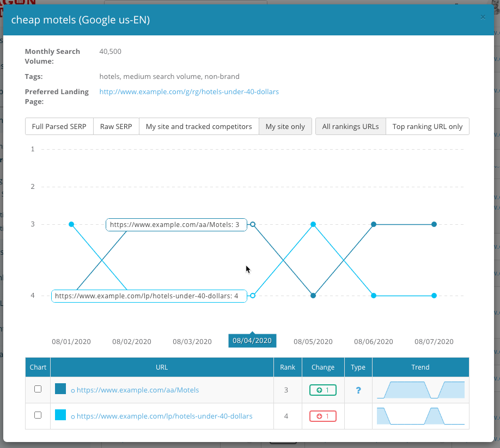
Task: Click the dark blue Motels color square
Action: pos(60,389)
